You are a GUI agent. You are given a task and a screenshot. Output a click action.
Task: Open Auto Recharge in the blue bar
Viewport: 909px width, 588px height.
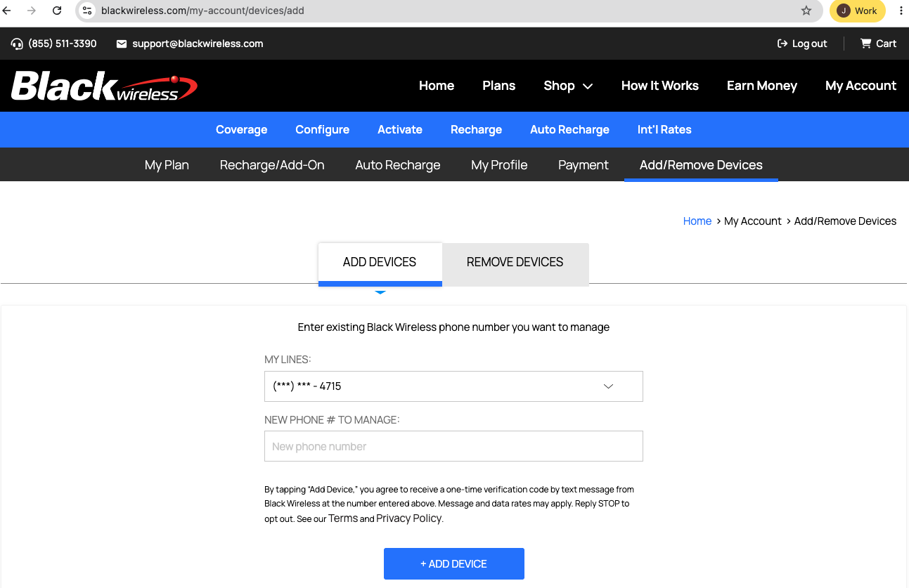click(570, 129)
